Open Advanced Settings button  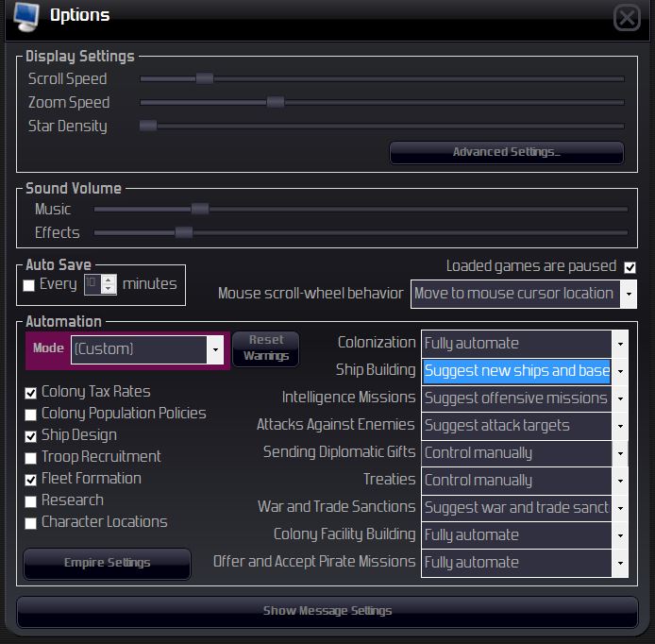(507, 152)
